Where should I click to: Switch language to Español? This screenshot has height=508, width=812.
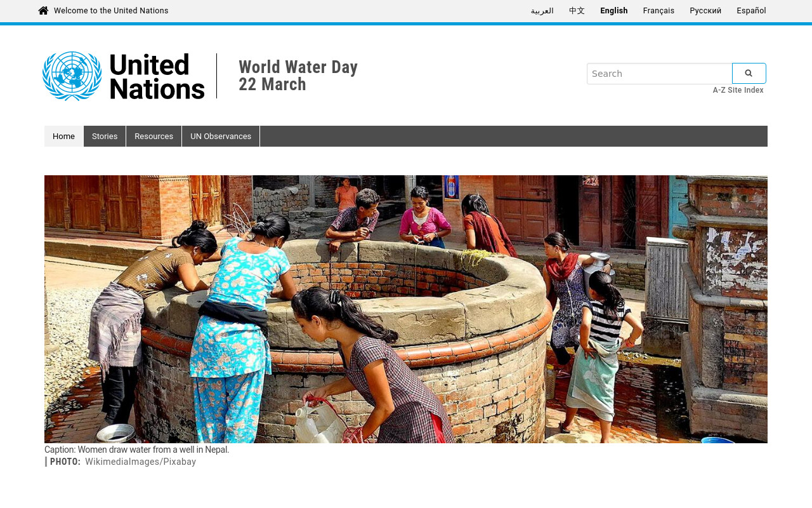point(751,11)
